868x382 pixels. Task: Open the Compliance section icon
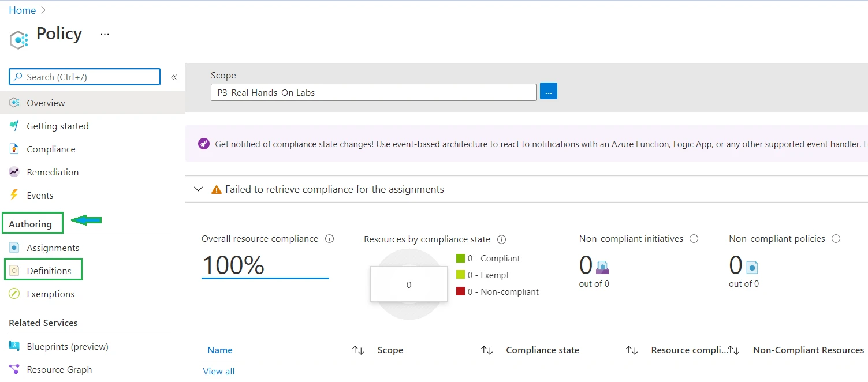pos(14,148)
